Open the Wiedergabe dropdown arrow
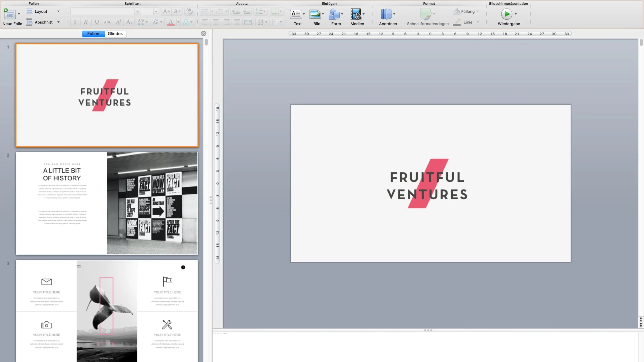The height and width of the screenshot is (362, 644). (516, 14)
